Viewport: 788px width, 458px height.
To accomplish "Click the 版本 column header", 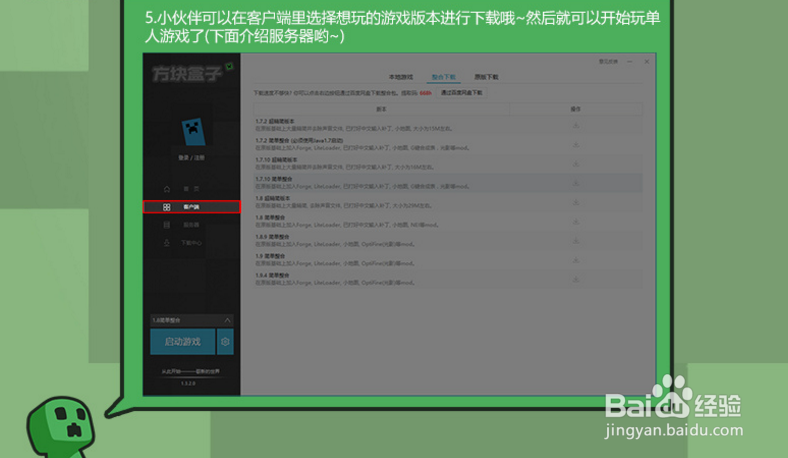I will coord(381,109).
